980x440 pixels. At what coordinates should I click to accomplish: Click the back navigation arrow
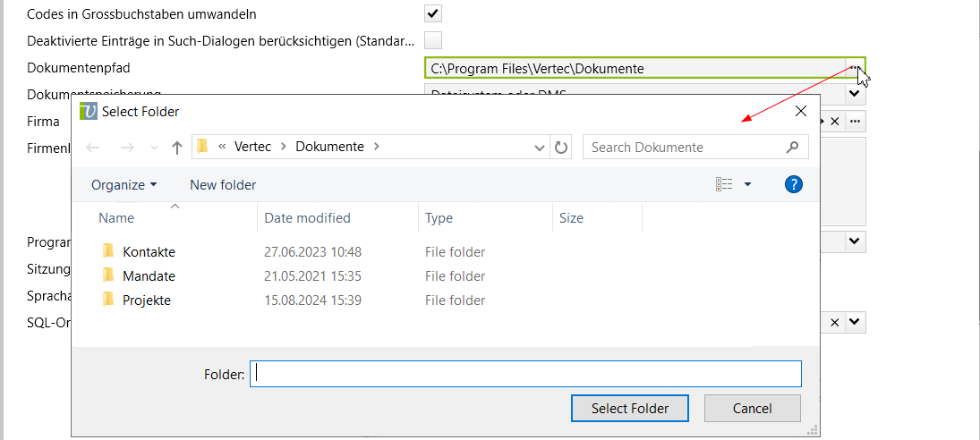[x=93, y=148]
